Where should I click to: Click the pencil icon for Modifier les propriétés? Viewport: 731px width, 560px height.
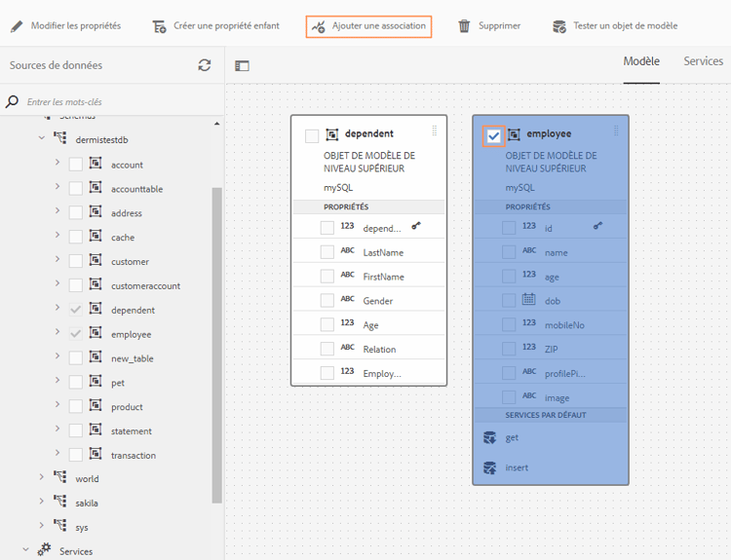click(x=17, y=26)
